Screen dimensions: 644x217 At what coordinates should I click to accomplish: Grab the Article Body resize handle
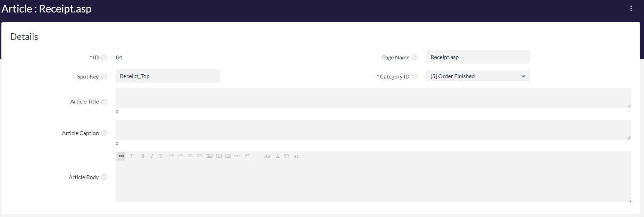pos(629,200)
